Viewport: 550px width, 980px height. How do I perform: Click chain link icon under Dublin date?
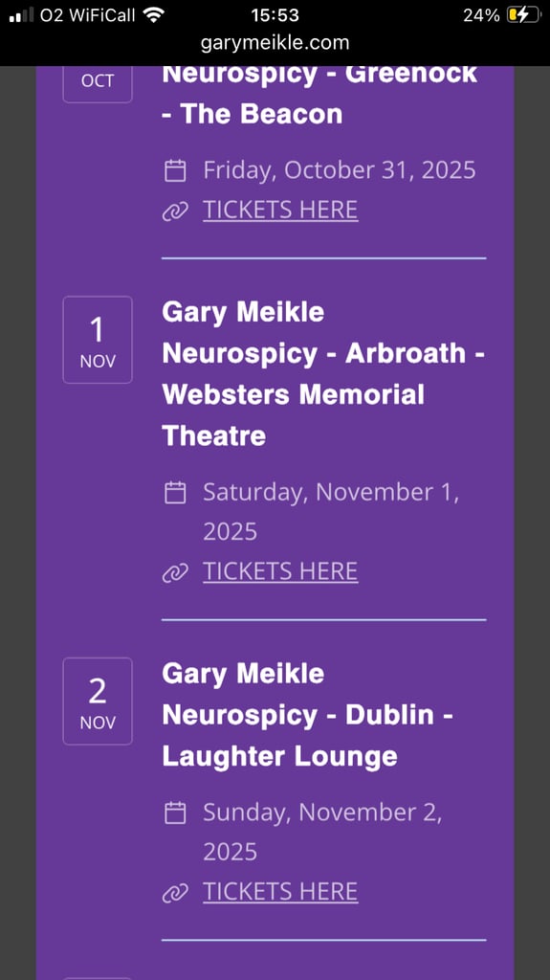point(175,893)
